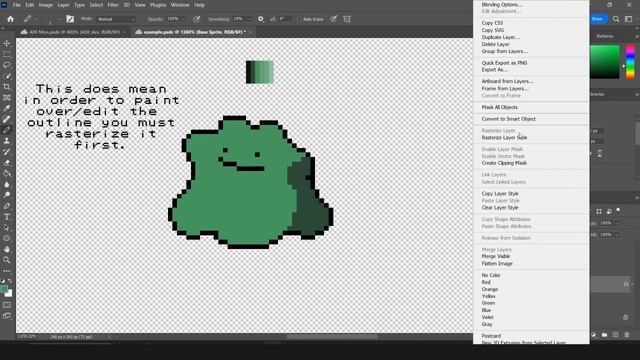The width and height of the screenshot is (640, 360).
Task: Choose Copy Layer Style
Action: coord(500,193)
